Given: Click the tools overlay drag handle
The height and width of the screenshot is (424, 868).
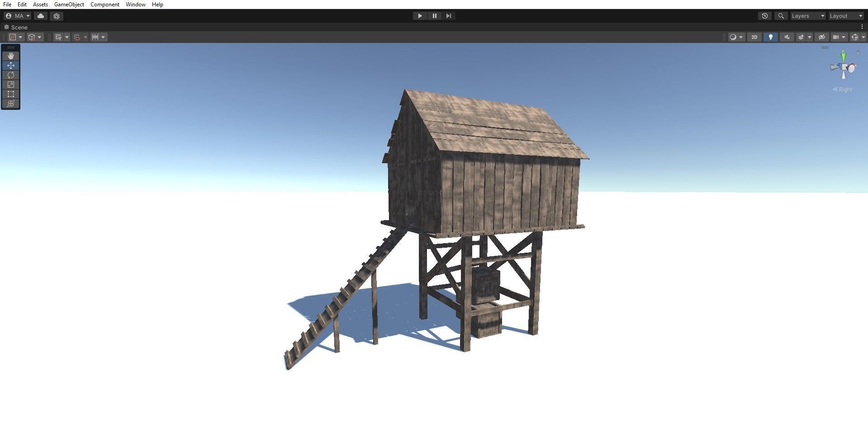Looking at the screenshot, I should [11, 47].
